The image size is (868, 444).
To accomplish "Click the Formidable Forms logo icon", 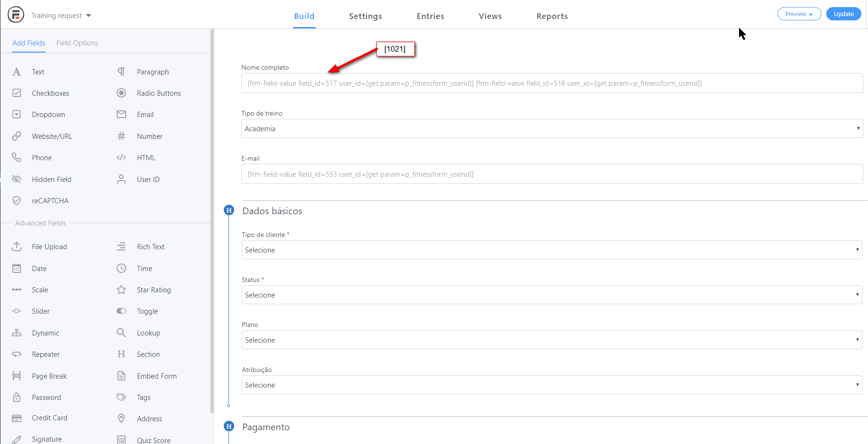I will (x=16, y=14).
